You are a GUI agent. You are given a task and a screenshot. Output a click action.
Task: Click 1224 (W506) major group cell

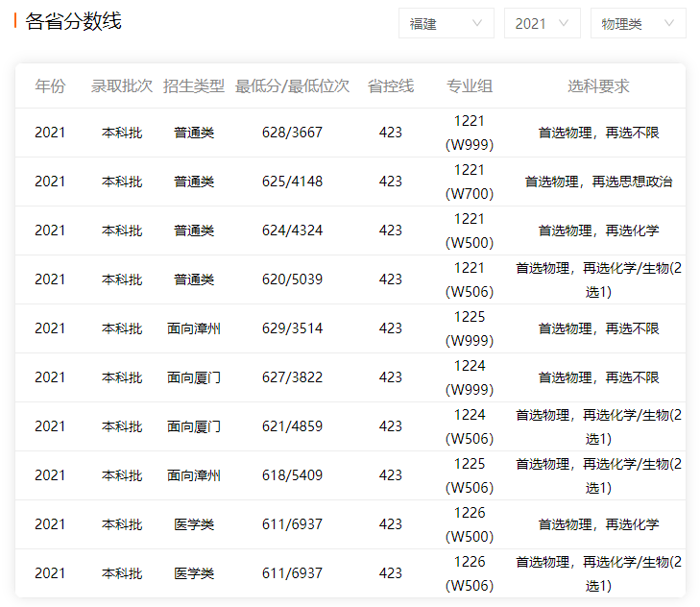[x=470, y=426]
